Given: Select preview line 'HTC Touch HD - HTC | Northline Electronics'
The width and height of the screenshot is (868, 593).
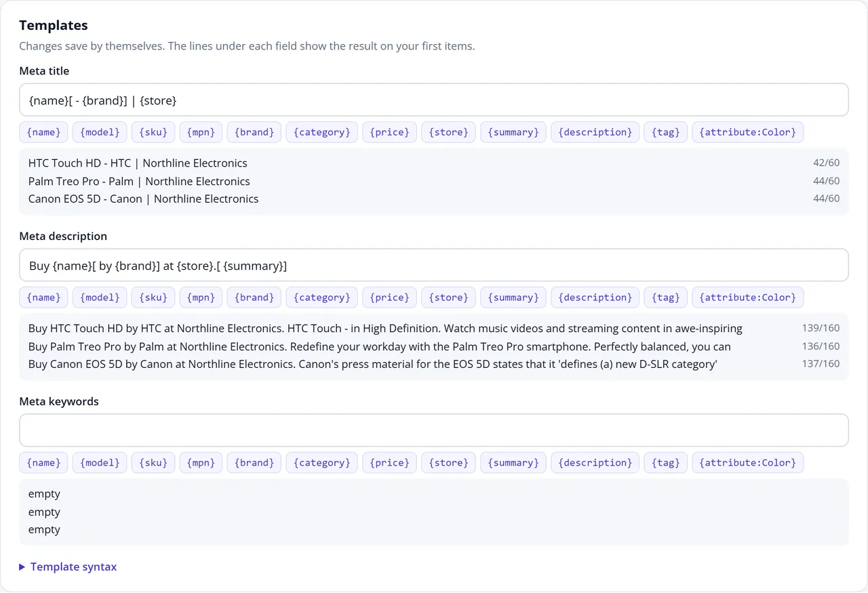Looking at the screenshot, I should [138, 163].
